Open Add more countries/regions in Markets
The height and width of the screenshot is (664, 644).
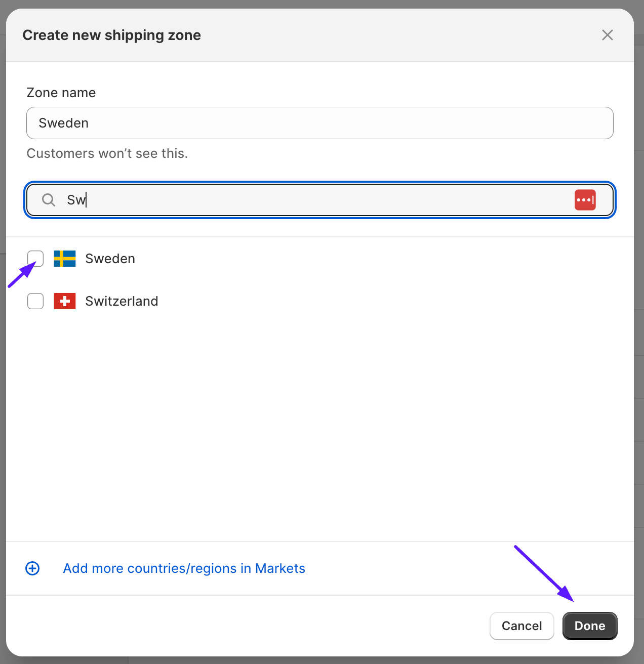184,568
